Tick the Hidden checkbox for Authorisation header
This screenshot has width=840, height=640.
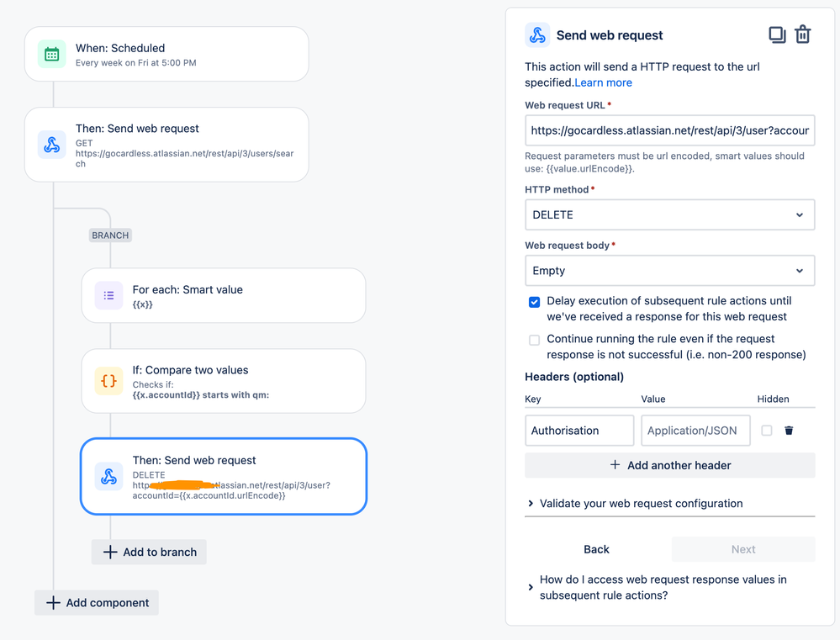pyautogui.click(x=767, y=431)
